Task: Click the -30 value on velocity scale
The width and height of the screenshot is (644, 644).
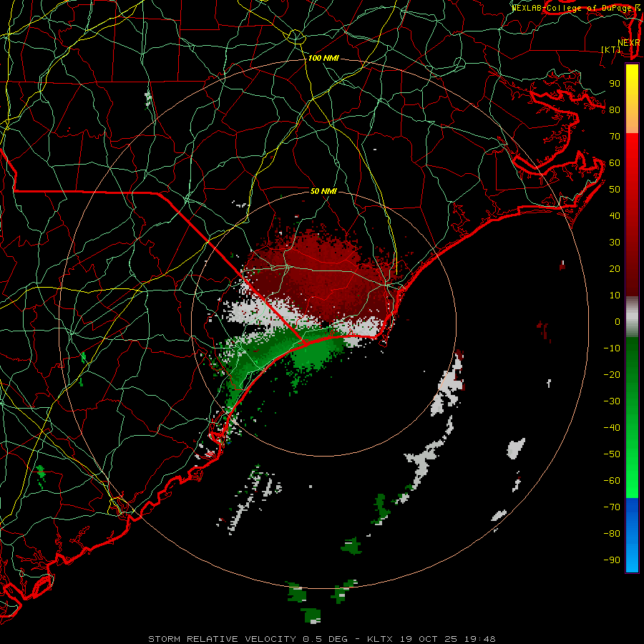Action: (612, 401)
